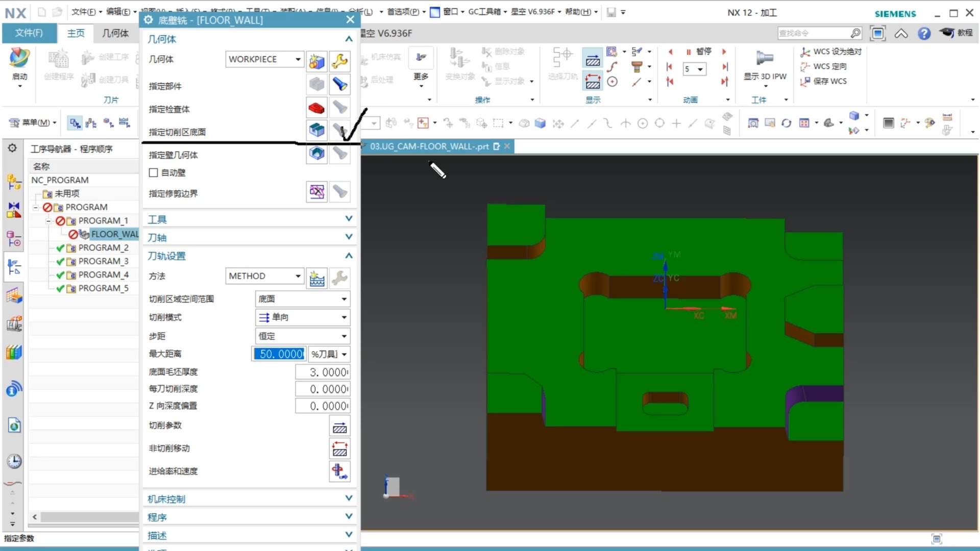This screenshot has width=980, height=551.
Task: Open Feeds and Speeds (进给率和速度) icon
Action: pyautogui.click(x=339, y=471)
